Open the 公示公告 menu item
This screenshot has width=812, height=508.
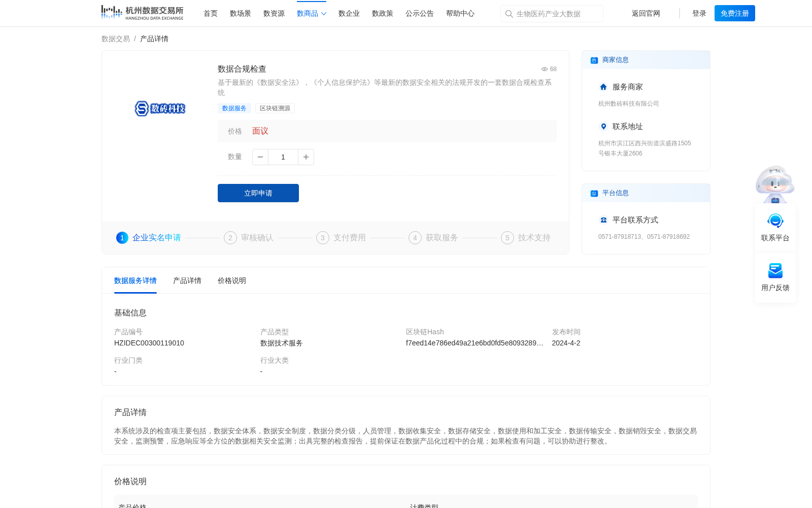(x=420, y=14)
